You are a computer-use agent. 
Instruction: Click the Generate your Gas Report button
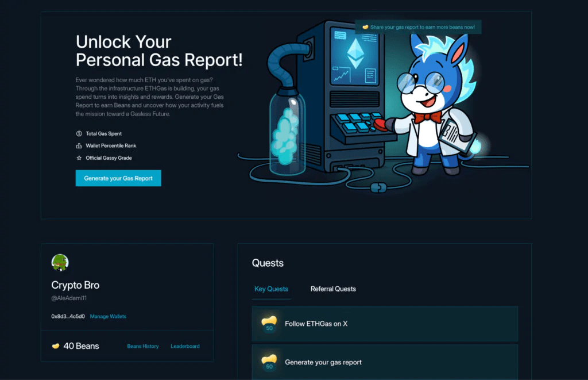click(118, 178)
